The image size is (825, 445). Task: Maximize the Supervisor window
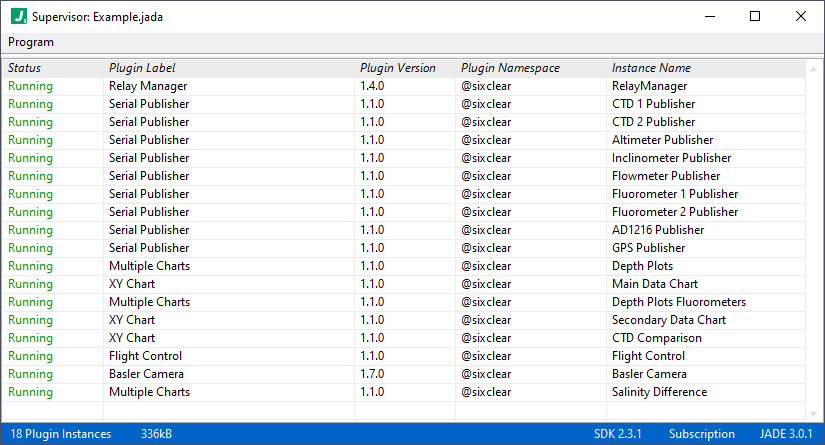point(755,16)
